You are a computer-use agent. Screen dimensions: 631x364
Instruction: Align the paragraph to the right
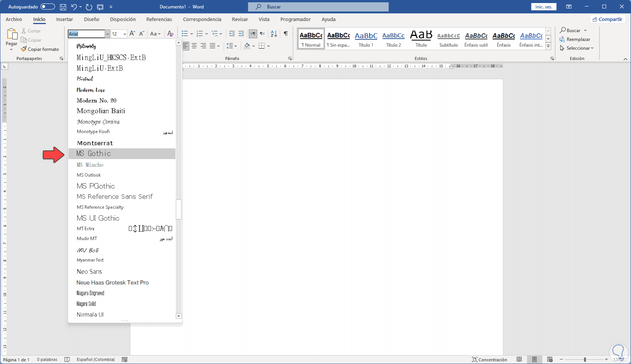click(x=203, y=46)
